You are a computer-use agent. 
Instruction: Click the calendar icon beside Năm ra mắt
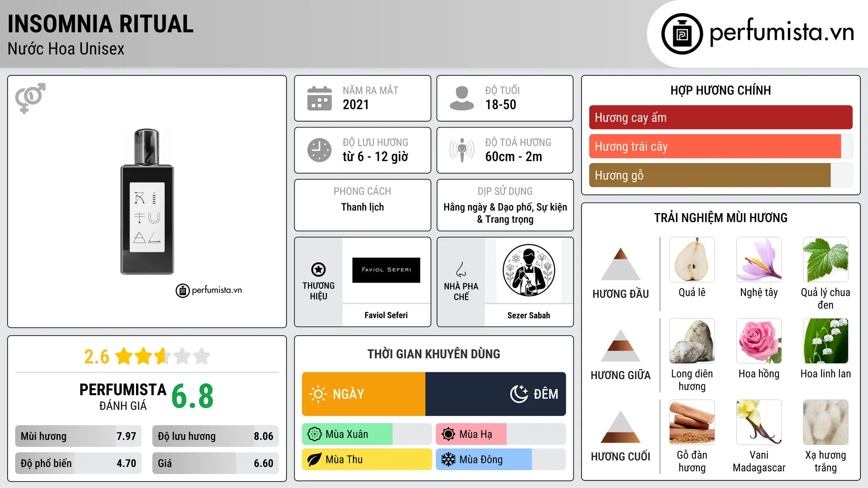point(320,98)
